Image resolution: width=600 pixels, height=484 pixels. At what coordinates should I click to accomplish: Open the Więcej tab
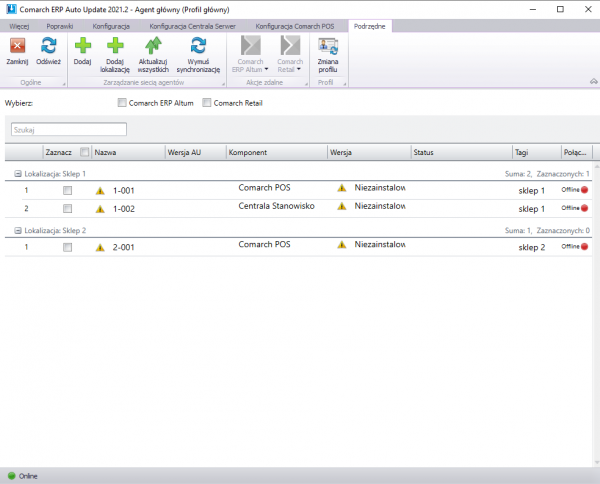point(19,26)
